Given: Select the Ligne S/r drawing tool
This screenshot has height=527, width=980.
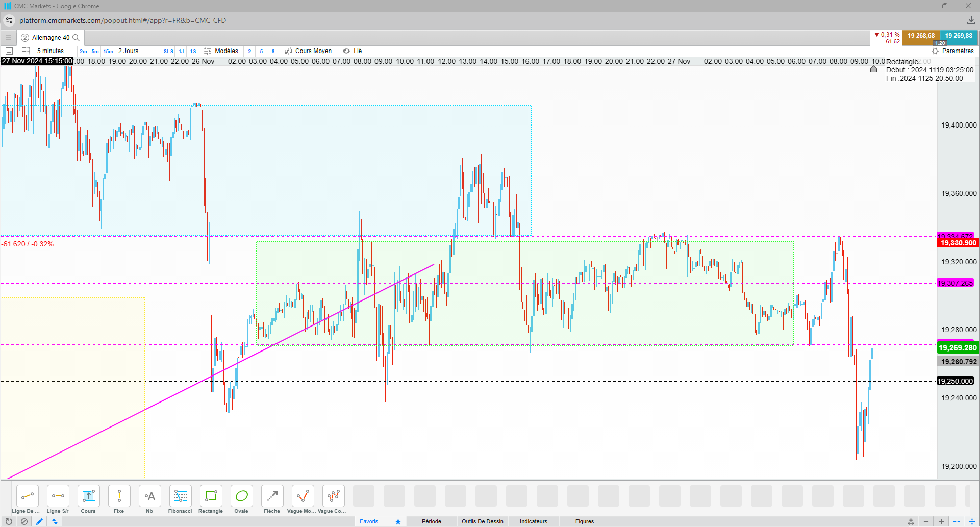Looking at the screenshot, I should [58, 496].
